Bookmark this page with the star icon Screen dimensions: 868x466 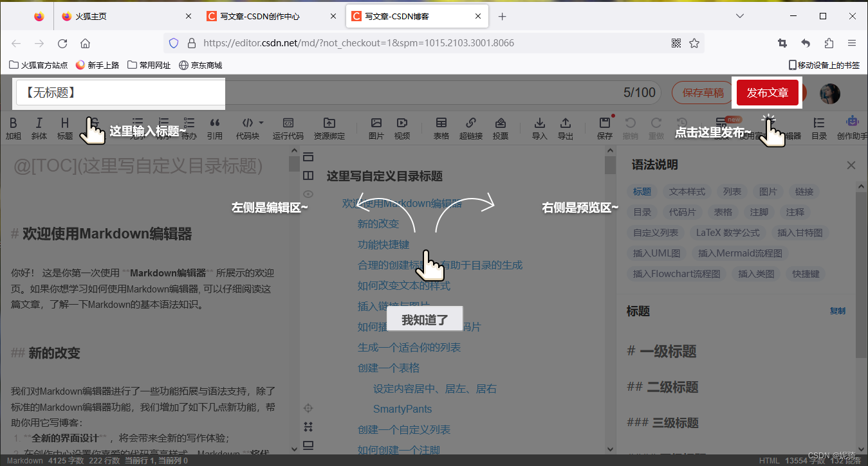[x=694, y=43]
